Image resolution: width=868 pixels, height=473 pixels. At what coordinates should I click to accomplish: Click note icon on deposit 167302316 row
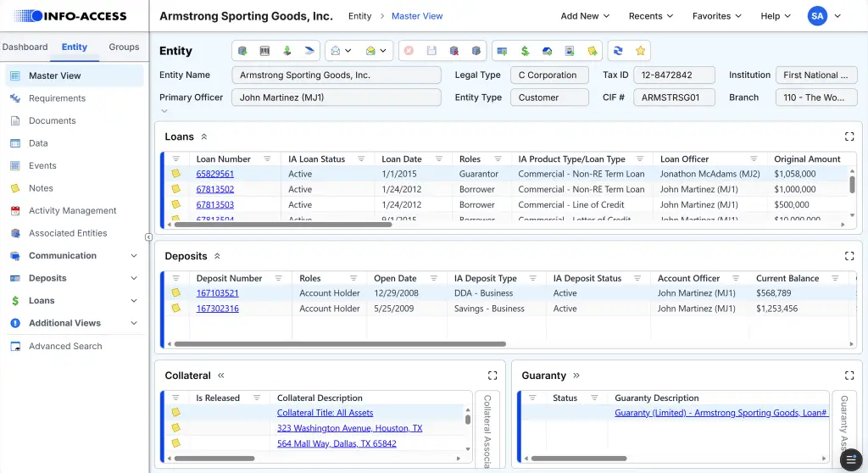175,308
